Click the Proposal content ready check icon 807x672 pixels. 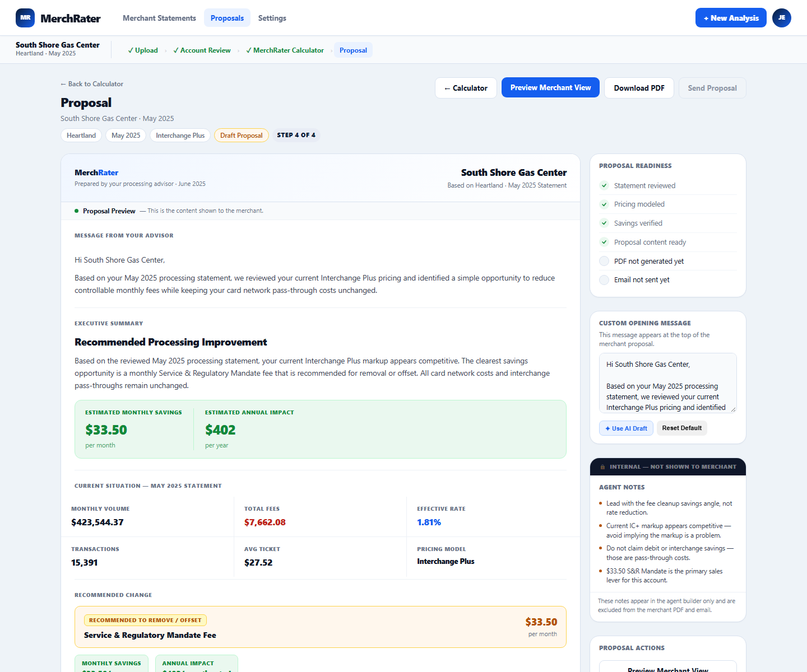click(604, 242)
